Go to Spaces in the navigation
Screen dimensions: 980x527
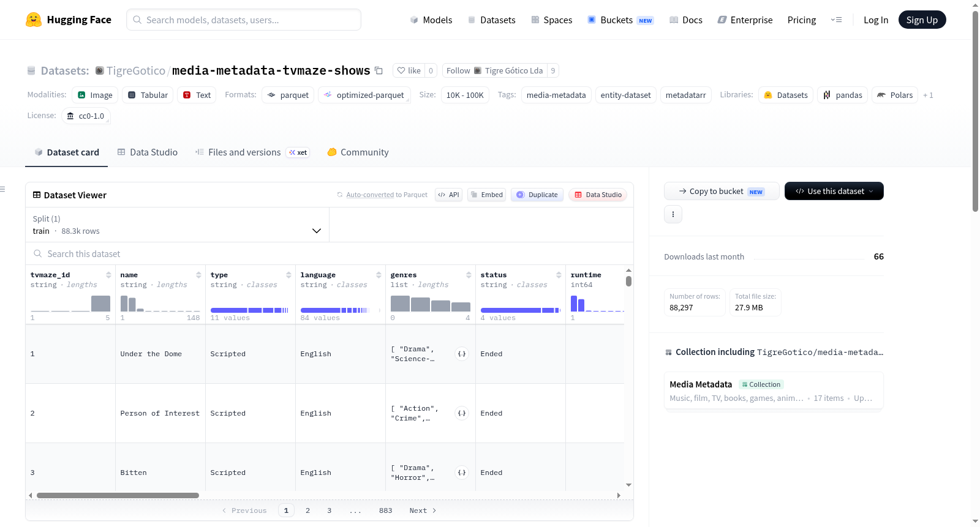[x=552, y=20]
